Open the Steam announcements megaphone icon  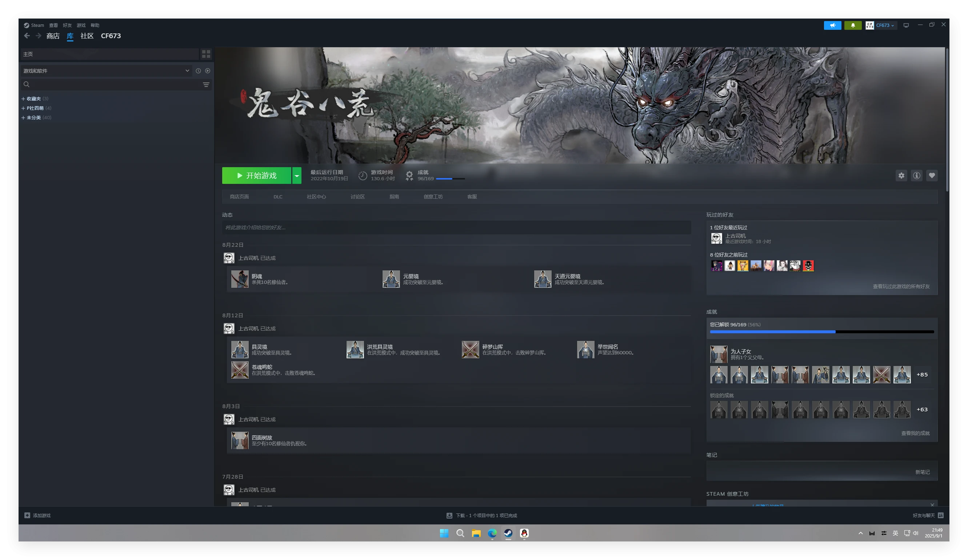pyautogui.click(x=832, y=25)
